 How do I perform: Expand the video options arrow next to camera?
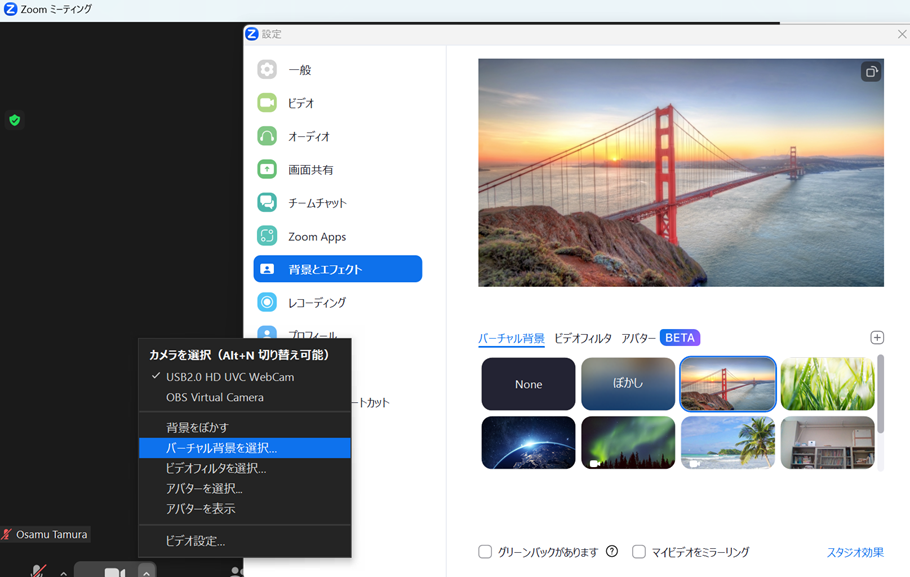point(146,572)
